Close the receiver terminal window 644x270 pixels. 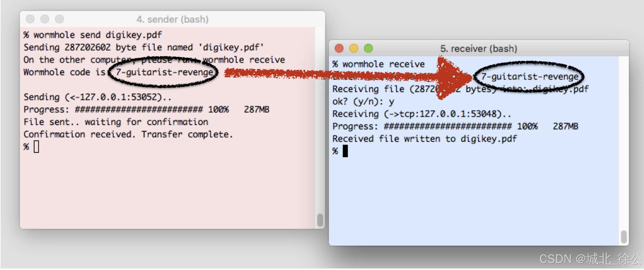(339, 48)
